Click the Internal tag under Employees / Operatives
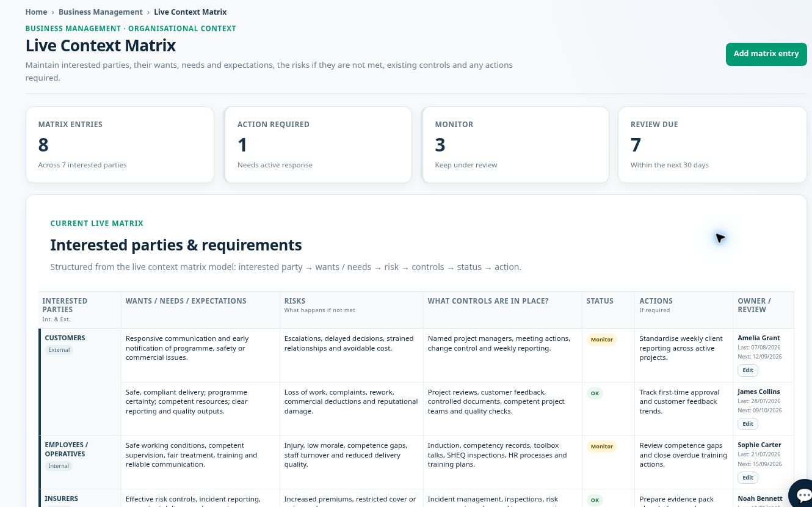 pos(59,466)
